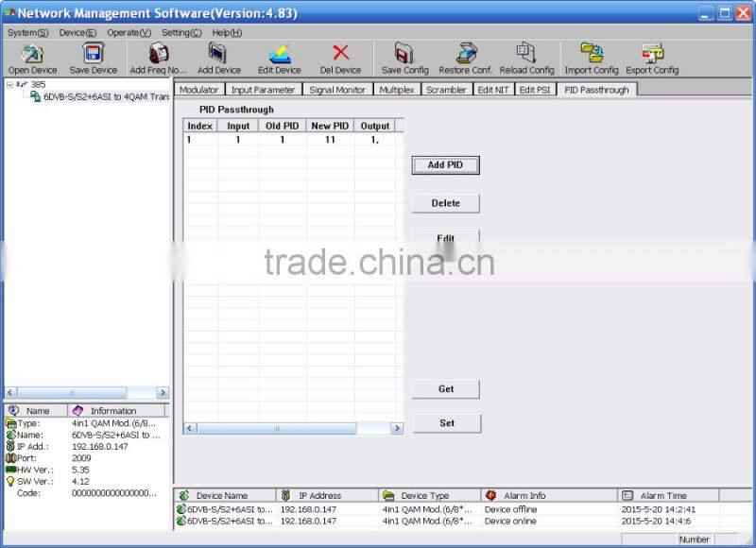Collapse the 385 tree node
Viewport: 756px width, 548px height.
9,84
